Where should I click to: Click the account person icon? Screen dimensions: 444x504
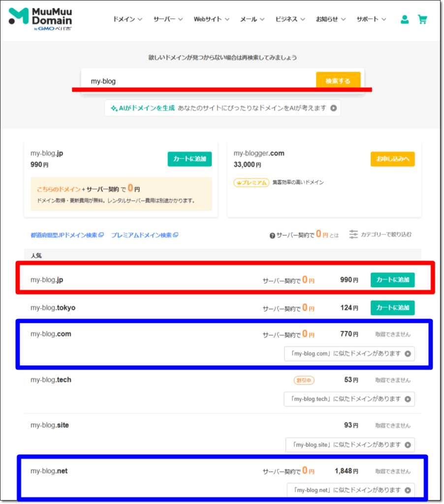405,20
